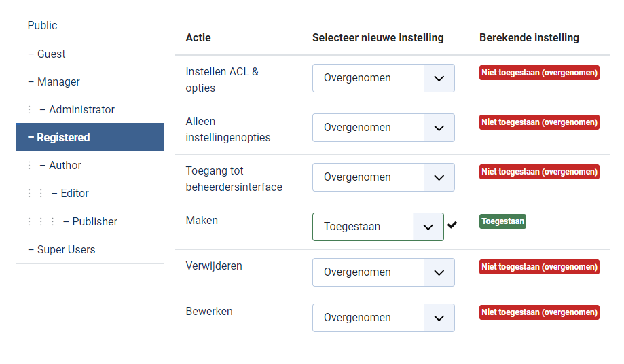
Task: Open Publisher group permissions
Action: pos(94,221)
